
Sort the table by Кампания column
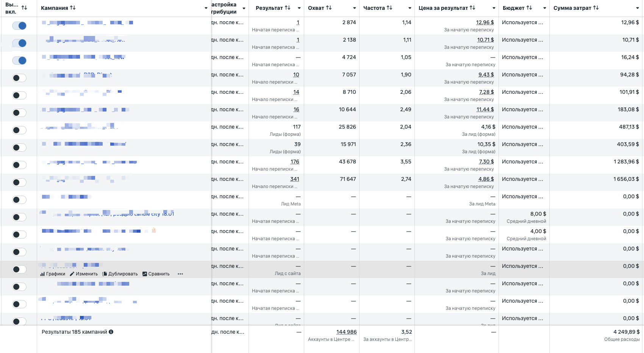73,8
